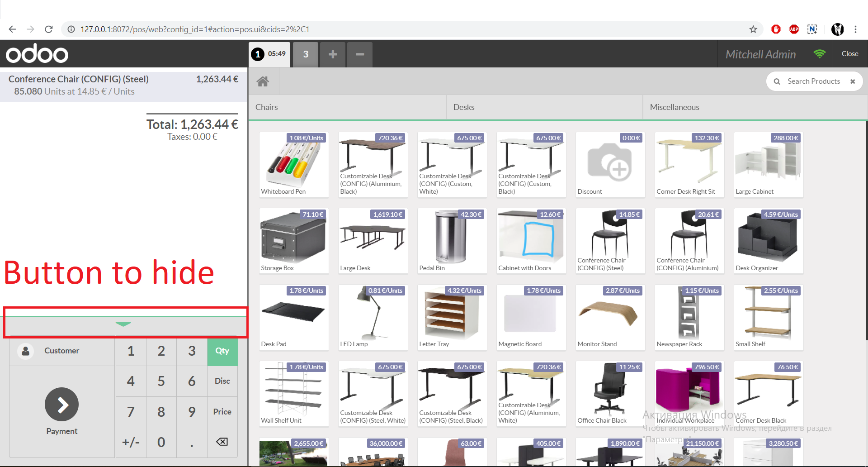Add Storage Box to the order

coord(294,241)
